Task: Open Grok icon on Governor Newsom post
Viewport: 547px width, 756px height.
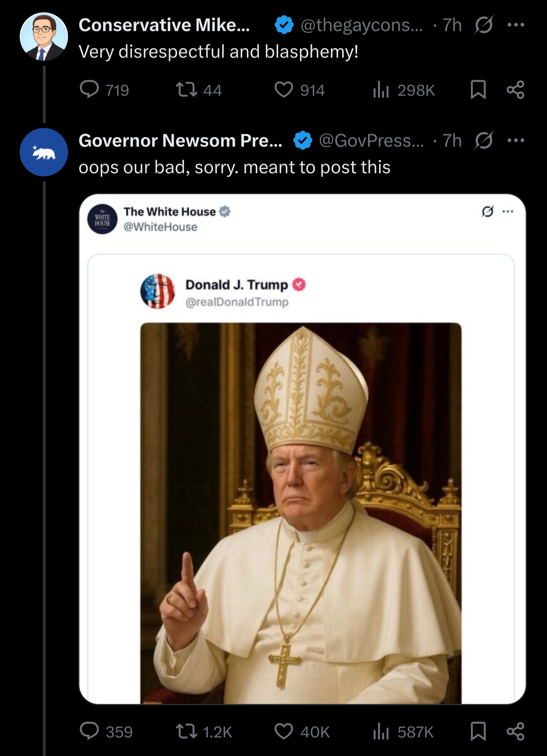Action: (x=484, y=141)
